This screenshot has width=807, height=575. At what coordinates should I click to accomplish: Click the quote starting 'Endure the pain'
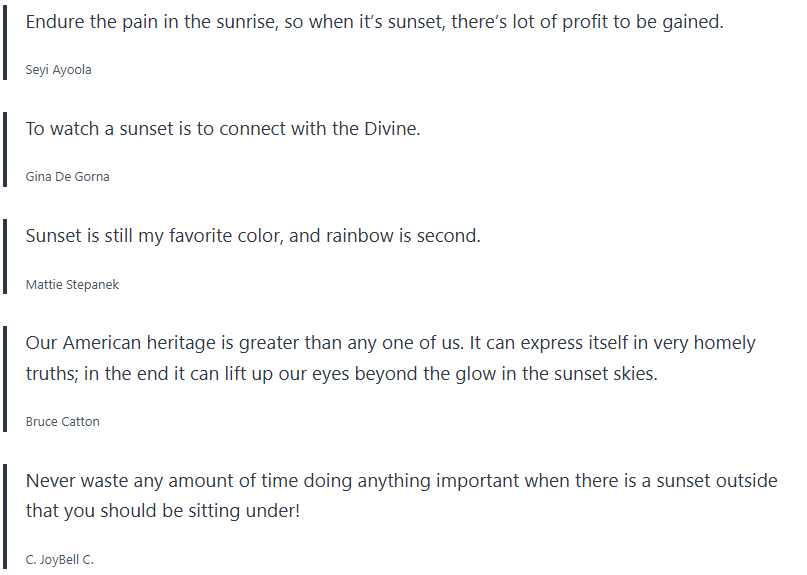[374, 21]
